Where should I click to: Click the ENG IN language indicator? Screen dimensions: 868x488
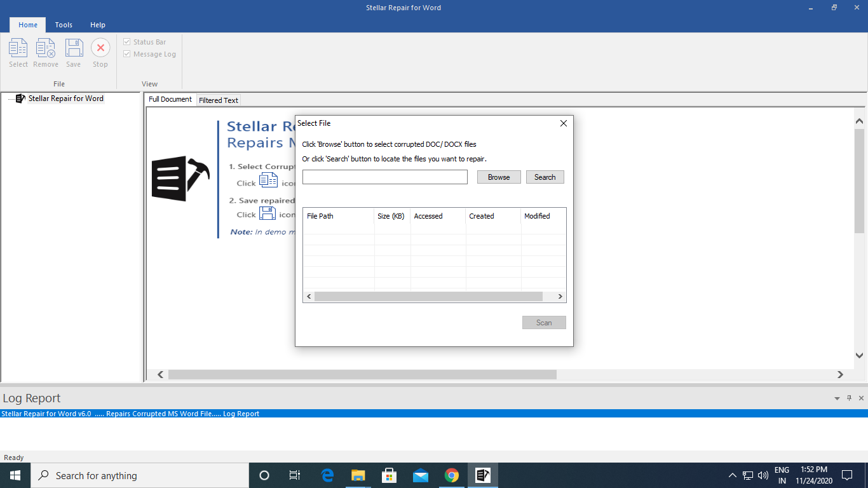pos(782,475)
